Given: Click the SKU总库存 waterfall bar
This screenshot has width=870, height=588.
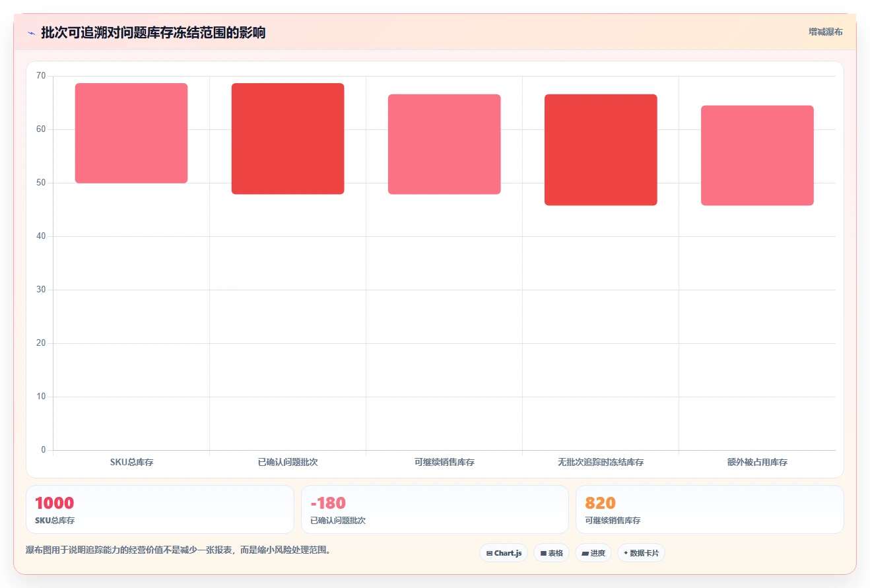Looking at the screenshot, I should click(131, 133).
